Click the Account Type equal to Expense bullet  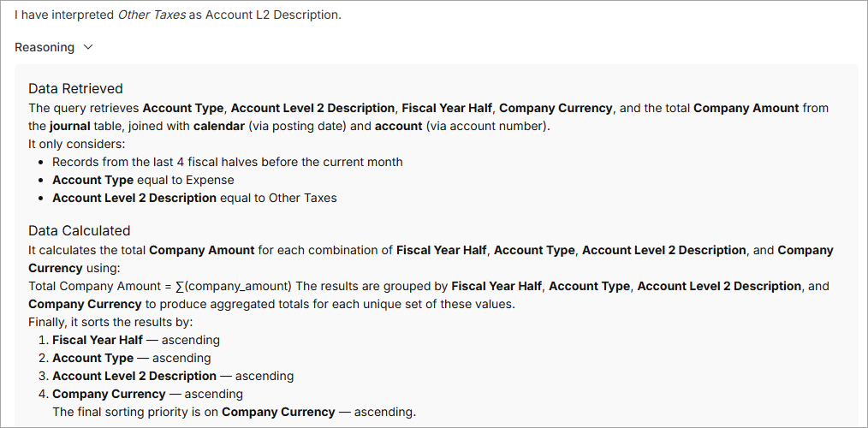[x=143, y=180]
